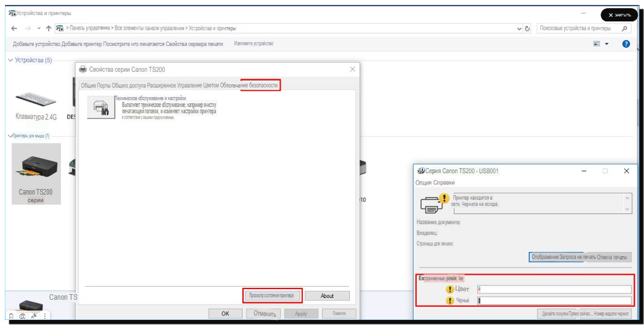Click the Черный ink level bar
The image size is (644, 325).
554,300
